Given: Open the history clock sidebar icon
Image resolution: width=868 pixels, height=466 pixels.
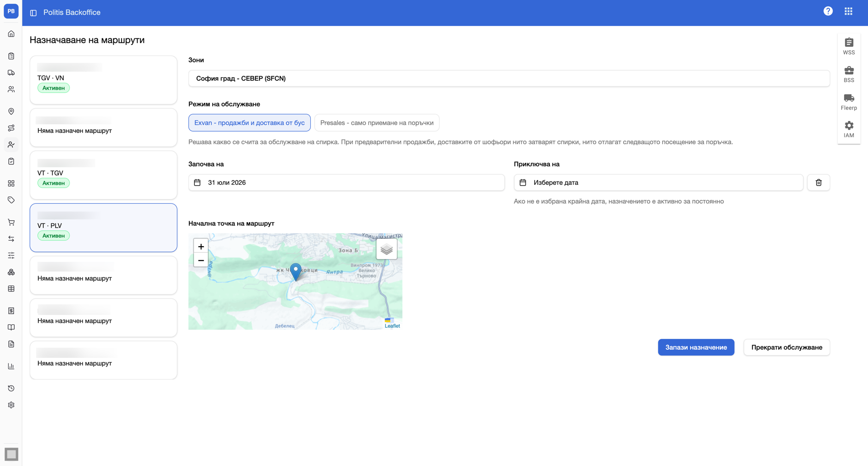Looking at the screenshot, I should tap(11, 388).
